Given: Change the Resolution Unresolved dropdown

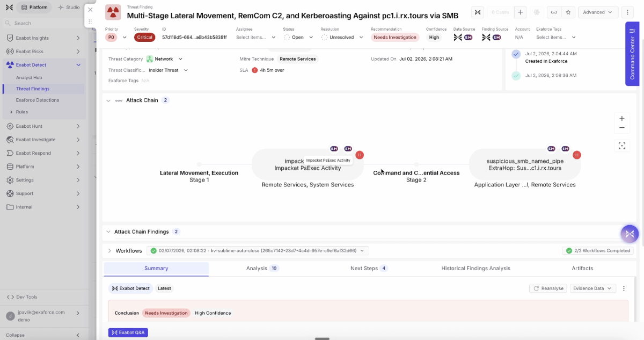Looking at the screenshot, I should (x=342, y=37).
